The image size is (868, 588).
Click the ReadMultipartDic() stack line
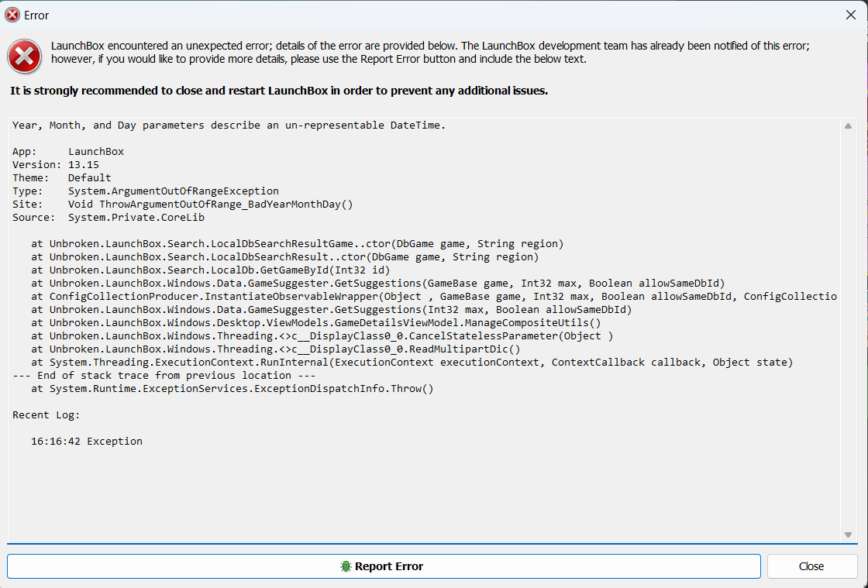tap(276, 349)
